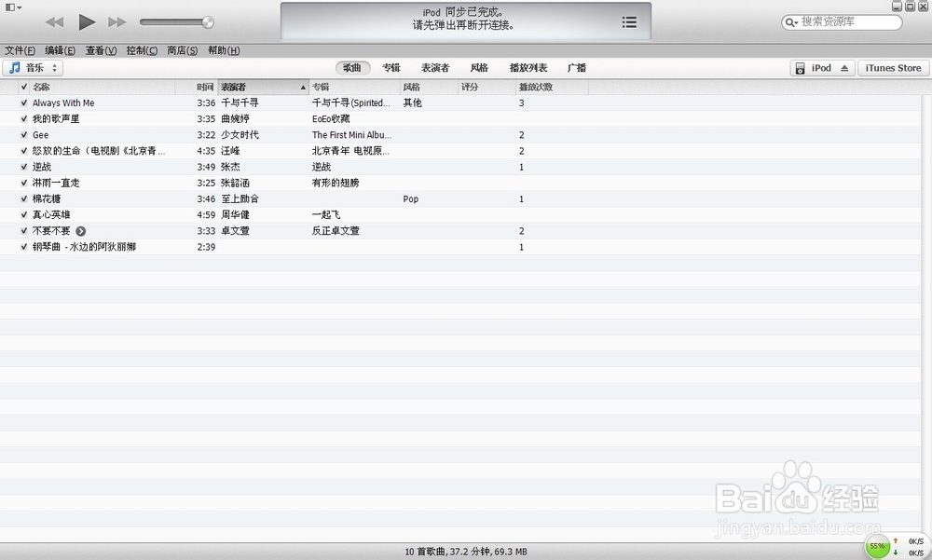The height and width of the screenshot is (560, 932).
Task: Open the window menu icon at top-left corner
Action: tap(13, 7)
